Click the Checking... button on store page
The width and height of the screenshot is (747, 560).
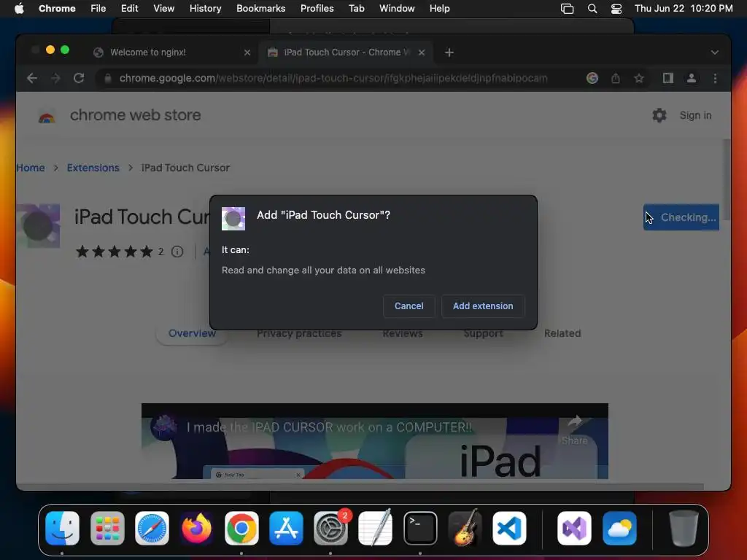coord(681,217)
